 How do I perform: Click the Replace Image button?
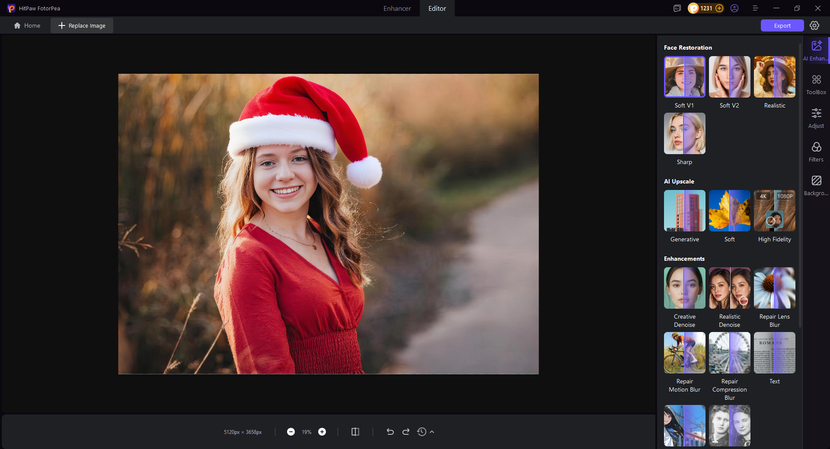point(82,25)
